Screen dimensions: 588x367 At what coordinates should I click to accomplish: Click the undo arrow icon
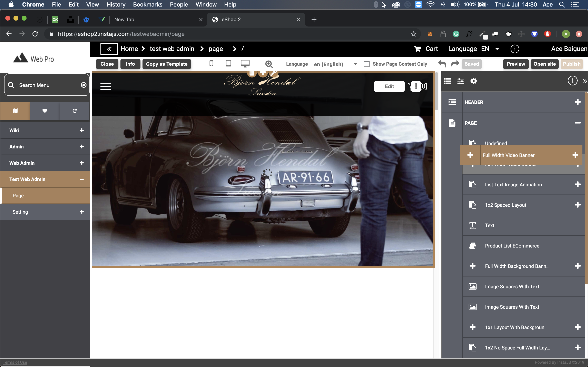coord(442,64)
